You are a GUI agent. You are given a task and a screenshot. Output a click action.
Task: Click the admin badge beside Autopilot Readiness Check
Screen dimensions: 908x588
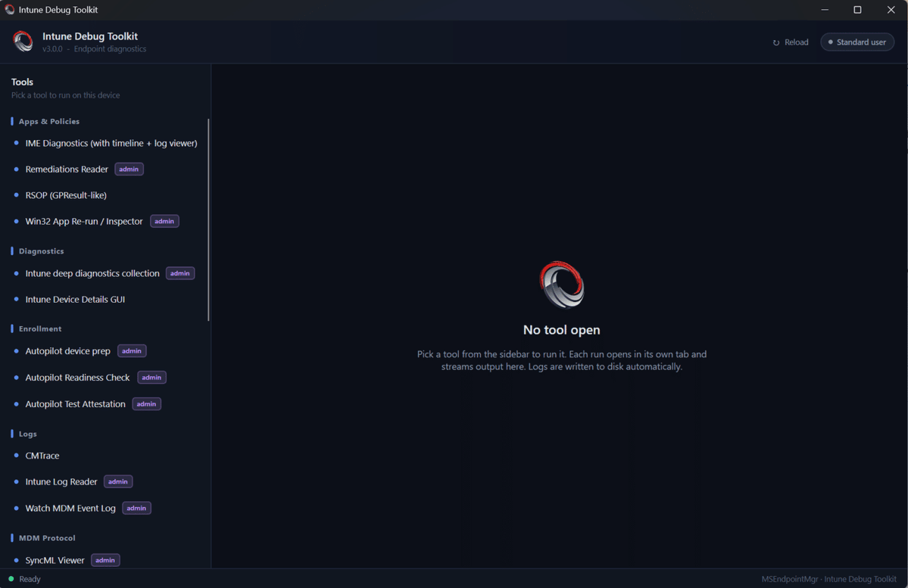151,378
